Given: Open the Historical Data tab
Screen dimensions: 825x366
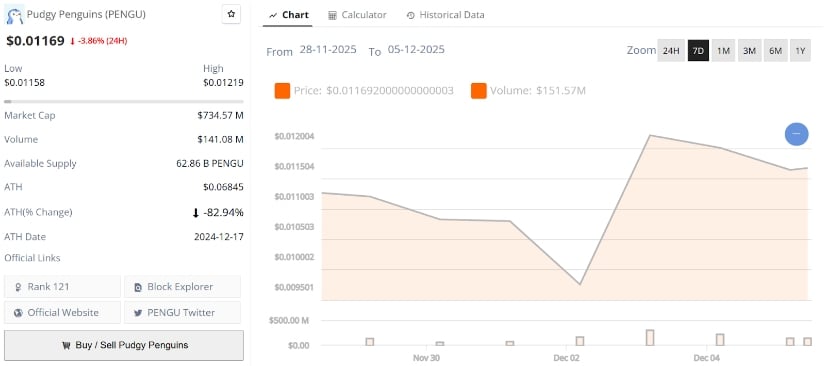Looking at the screenshot, I should click(446, 15).
